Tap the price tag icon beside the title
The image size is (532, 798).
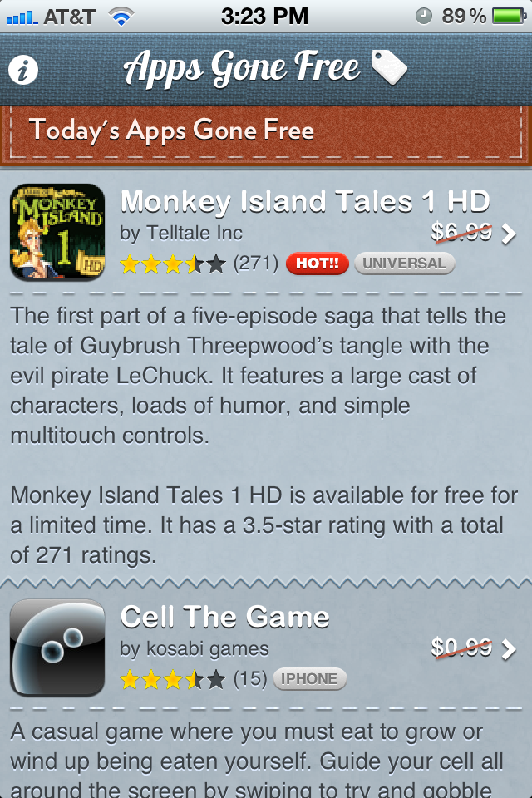click(x=390, y=67)
